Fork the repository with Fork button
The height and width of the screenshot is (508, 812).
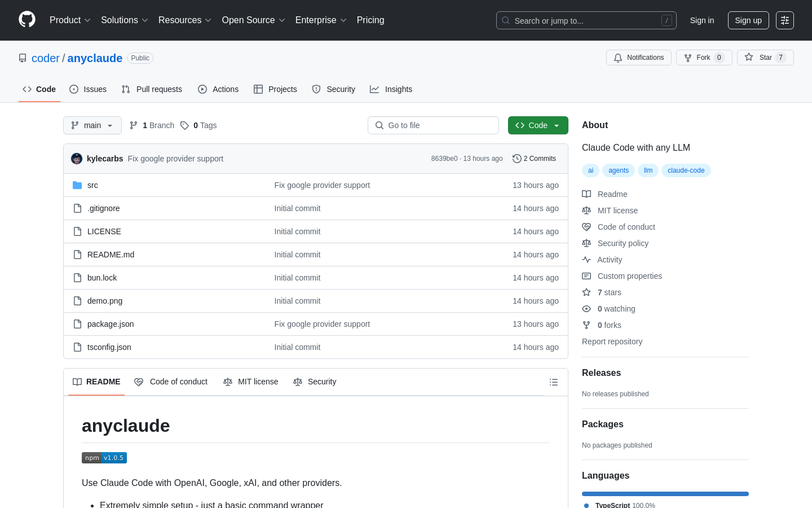tap(704, 58)
